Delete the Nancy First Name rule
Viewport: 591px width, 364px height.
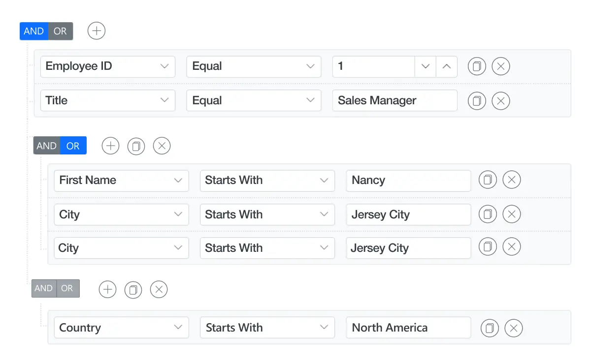[512, 180]
